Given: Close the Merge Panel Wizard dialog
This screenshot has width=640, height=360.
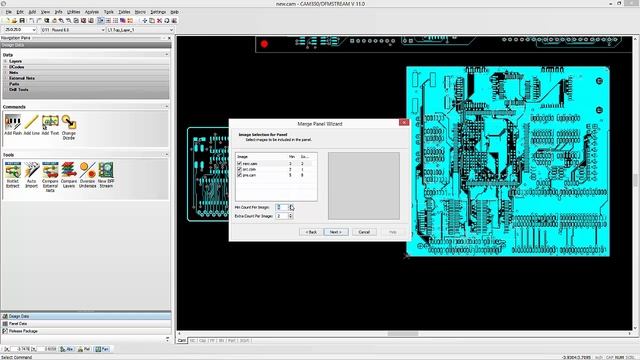Looking at the screenshot, I should point(404,122).
